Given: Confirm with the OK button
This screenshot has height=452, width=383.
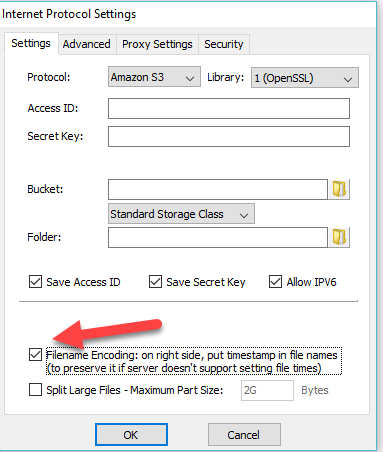Looking at the screenshot, I should pos(131,435).
